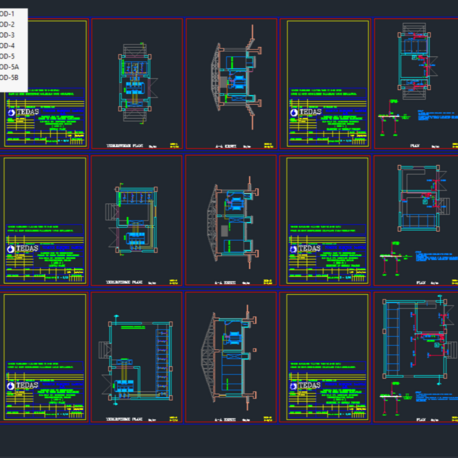Select the bottom-row large floor plan drawing
Screen dimensions: 458x458
pyautogui.click(x=136, y=359)
